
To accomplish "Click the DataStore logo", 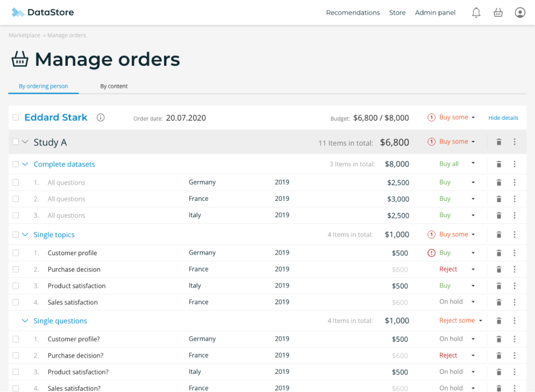I will [42, 12].
